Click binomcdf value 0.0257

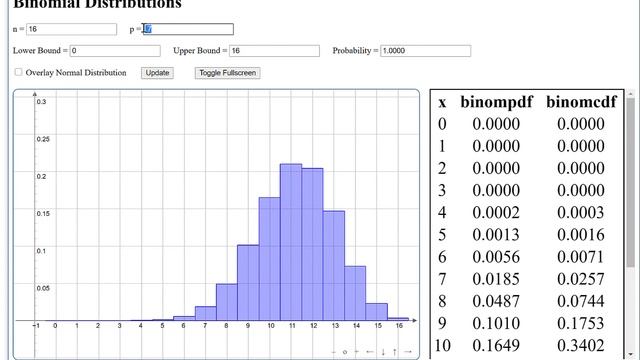(x=581, y=279)
